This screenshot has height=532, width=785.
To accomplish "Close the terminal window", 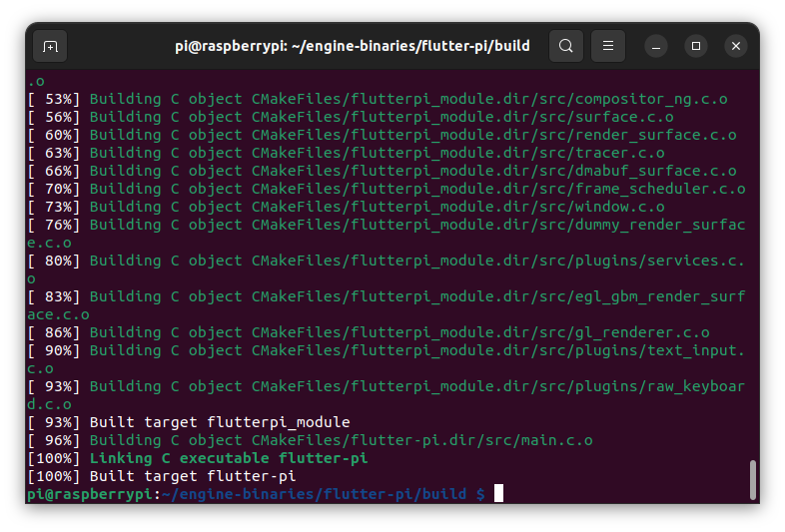I will pos(736,46).
